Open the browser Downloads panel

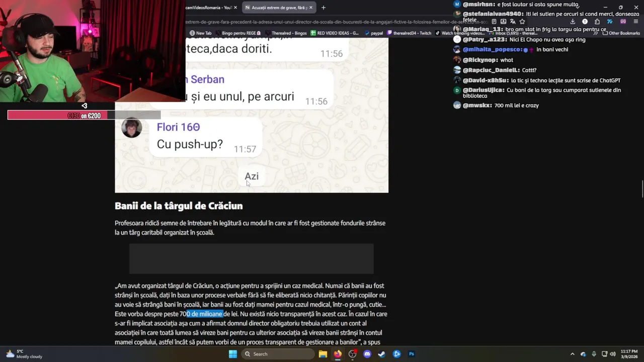click(573, 22)
